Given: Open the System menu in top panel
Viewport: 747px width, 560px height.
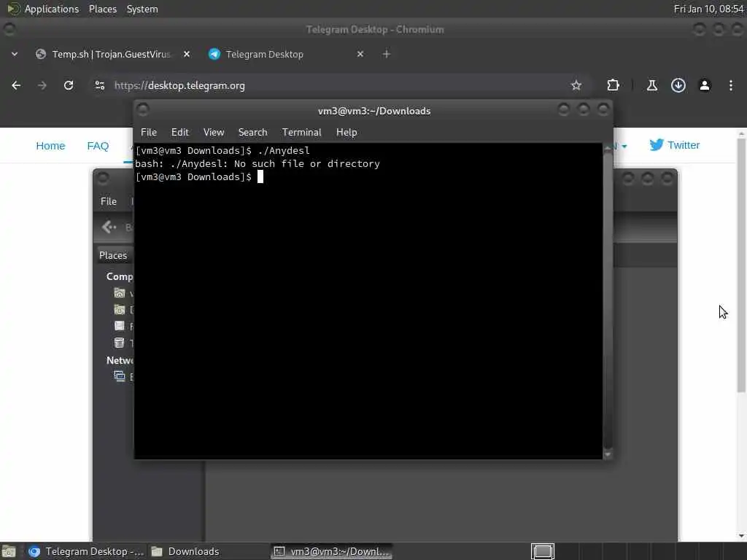Looking at the screenshot, I should pyautogui.click(x=142, y=9).
